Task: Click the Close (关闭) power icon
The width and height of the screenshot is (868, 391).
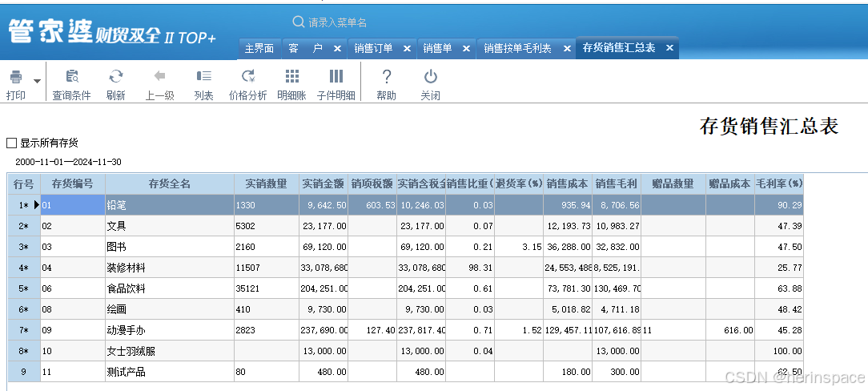Action: click(430, 77)
